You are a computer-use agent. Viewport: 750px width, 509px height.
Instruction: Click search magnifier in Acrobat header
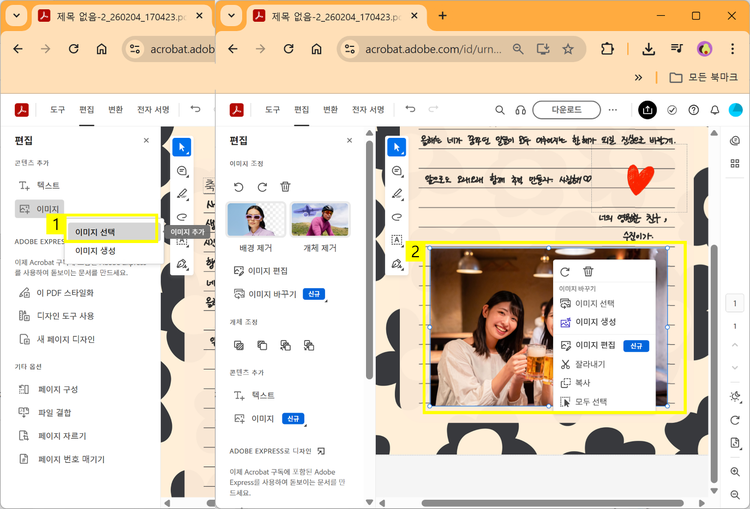(x=500, y=110)
